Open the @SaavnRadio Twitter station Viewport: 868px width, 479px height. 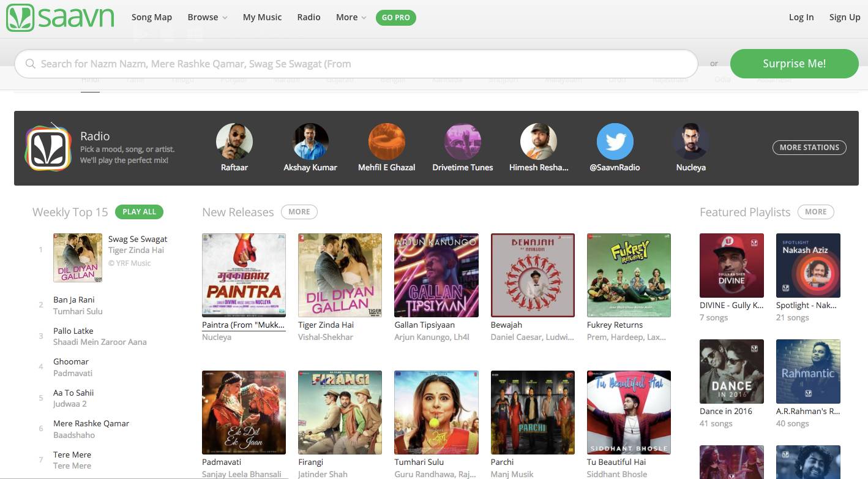[615, 141]
